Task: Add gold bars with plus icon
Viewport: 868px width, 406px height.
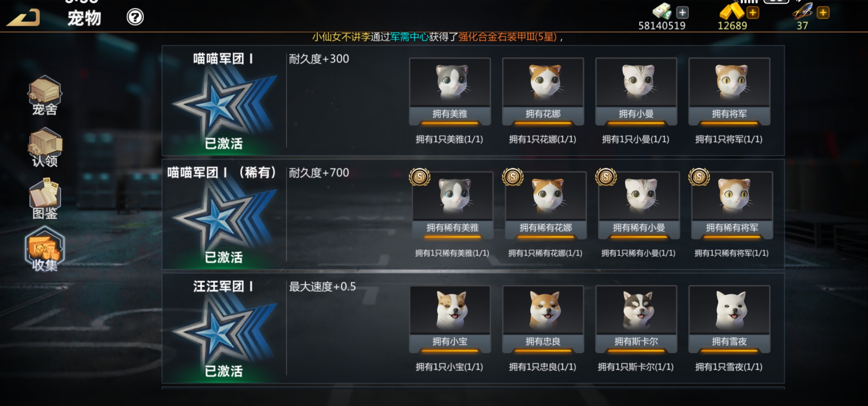Action: (x=753, y=13)
